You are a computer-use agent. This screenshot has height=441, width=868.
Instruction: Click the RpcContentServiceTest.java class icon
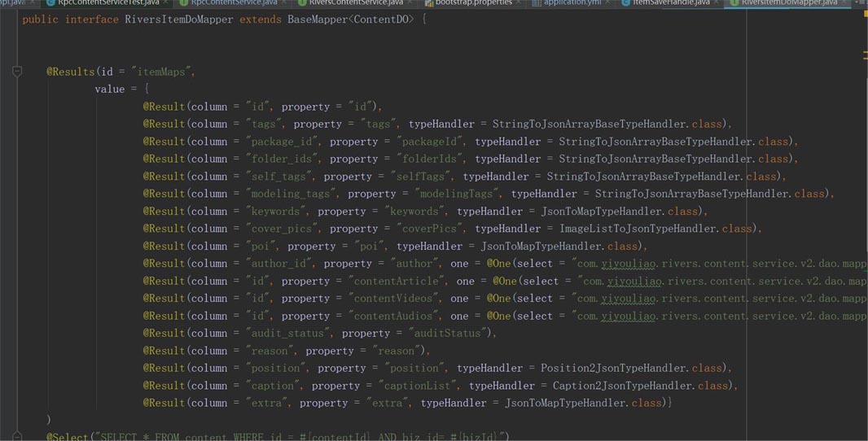(50, 3)
